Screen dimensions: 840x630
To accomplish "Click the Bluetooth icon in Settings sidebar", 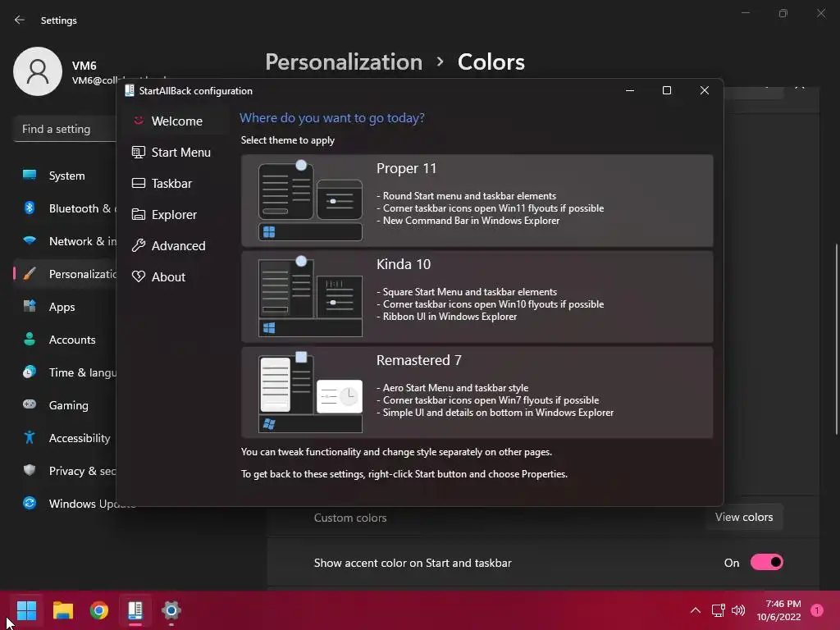I will click(30, 208).
